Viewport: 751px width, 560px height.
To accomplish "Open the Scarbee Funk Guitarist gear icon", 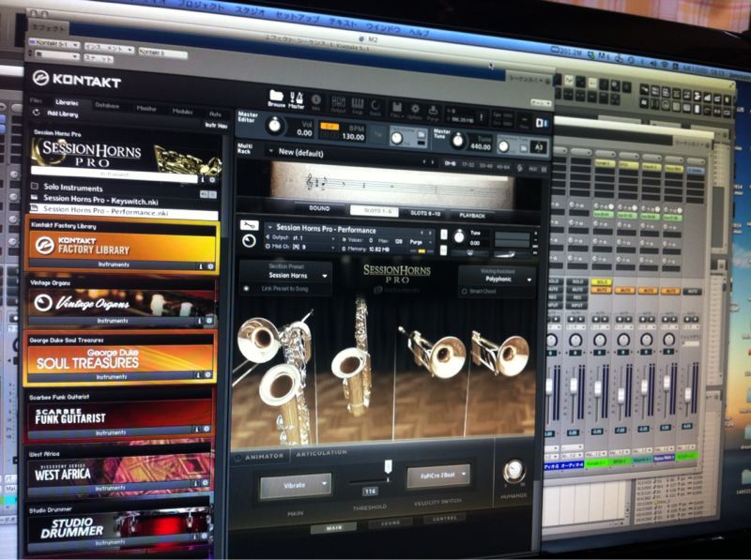I will coord(207,429).
